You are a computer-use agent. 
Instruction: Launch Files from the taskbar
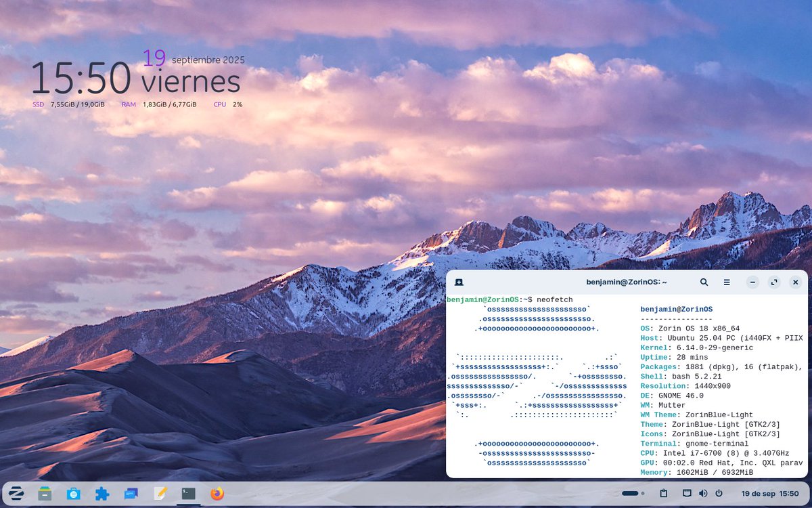pyautogui.click(x=45, y=493)
